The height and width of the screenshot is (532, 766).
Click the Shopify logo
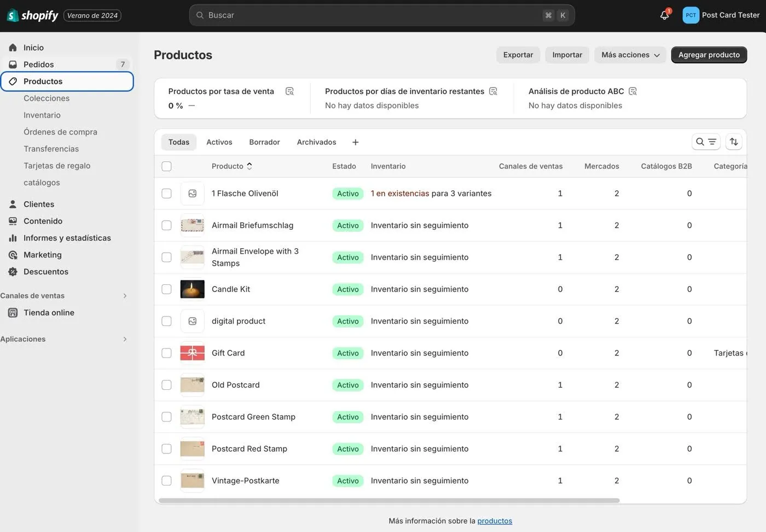tap(33, 15)
